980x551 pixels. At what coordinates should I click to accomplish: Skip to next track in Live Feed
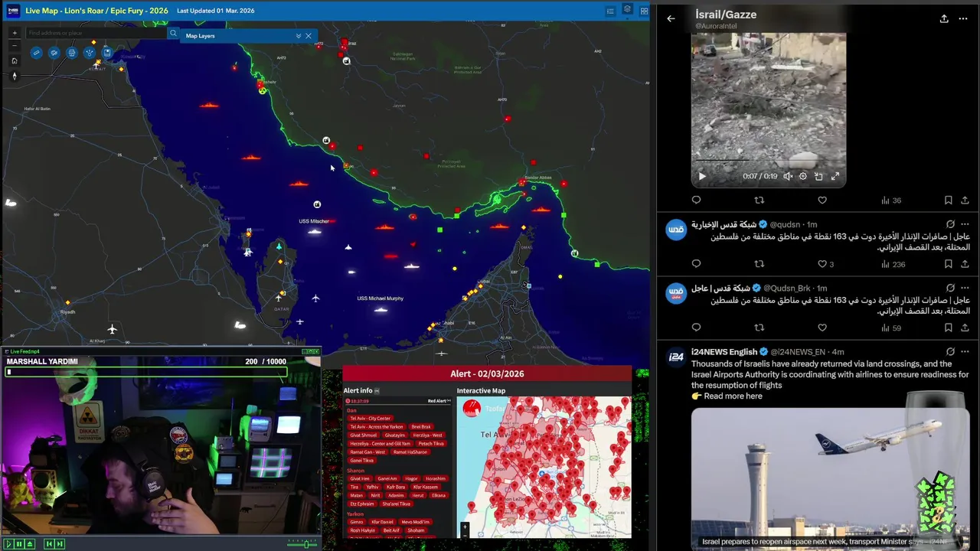coord(60,543)
